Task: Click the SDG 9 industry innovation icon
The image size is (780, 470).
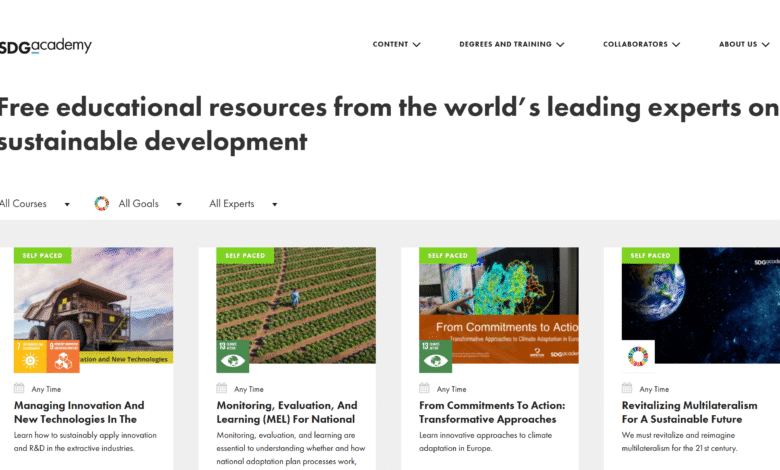Action: 62,356
